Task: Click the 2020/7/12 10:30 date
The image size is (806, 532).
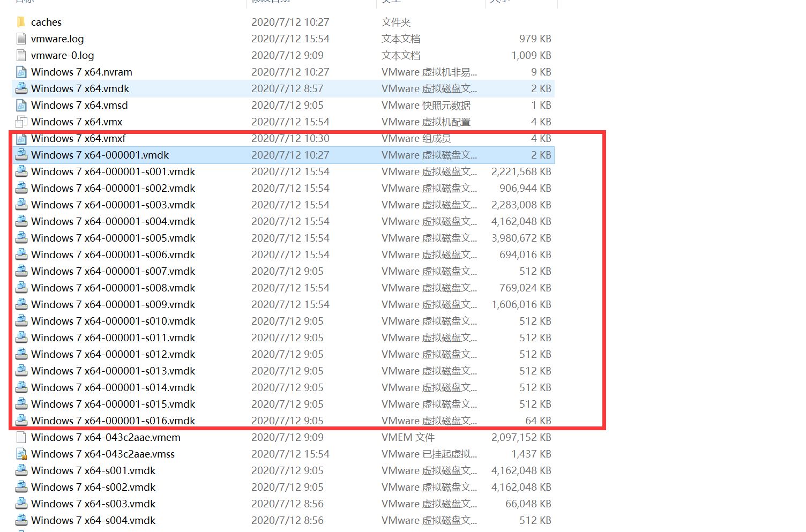Action: click(290, 138)
